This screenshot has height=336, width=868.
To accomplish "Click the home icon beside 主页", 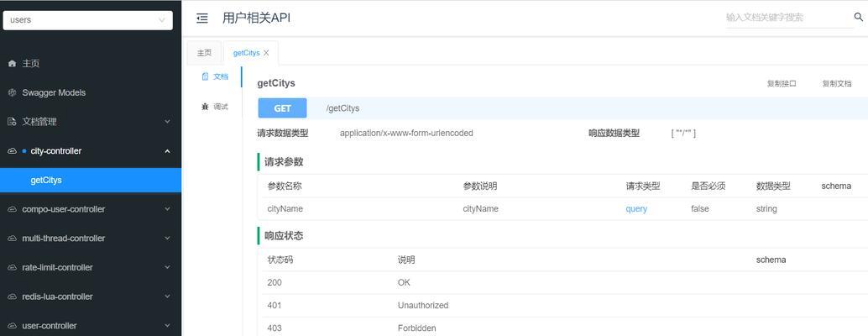I will 13,64.
